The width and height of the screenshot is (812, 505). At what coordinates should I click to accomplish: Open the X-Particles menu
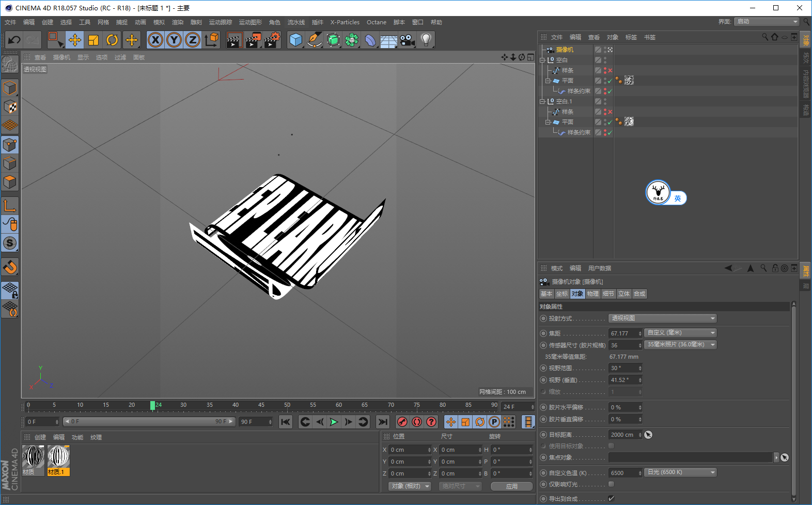tap(345, 22)
